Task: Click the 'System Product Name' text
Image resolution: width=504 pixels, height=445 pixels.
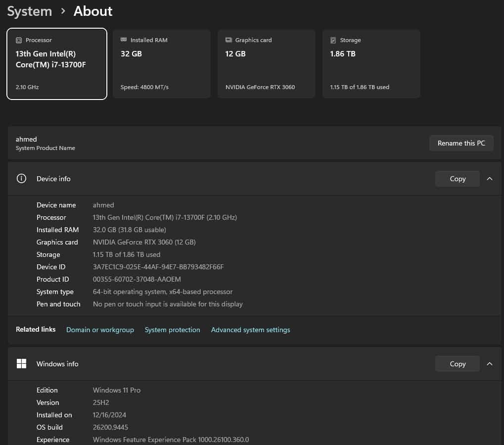Action: click(x=46, y=148)
